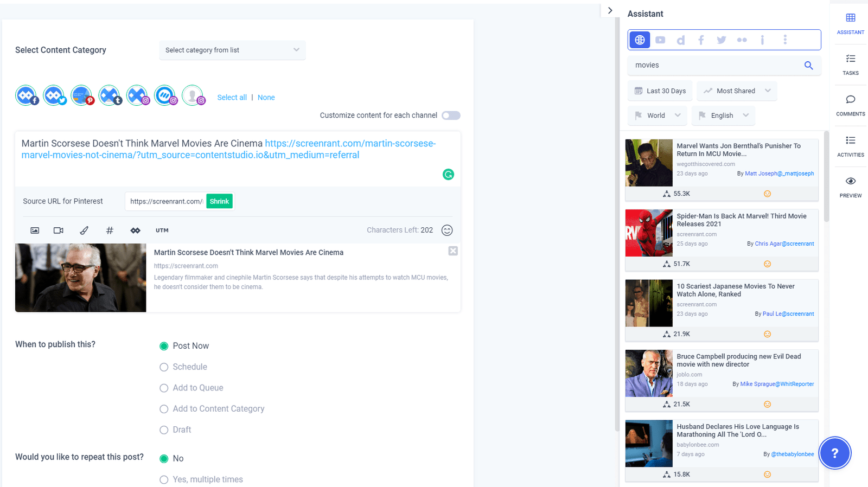Open author Mike Sprague@WhitReporter link

pos(777,384)
